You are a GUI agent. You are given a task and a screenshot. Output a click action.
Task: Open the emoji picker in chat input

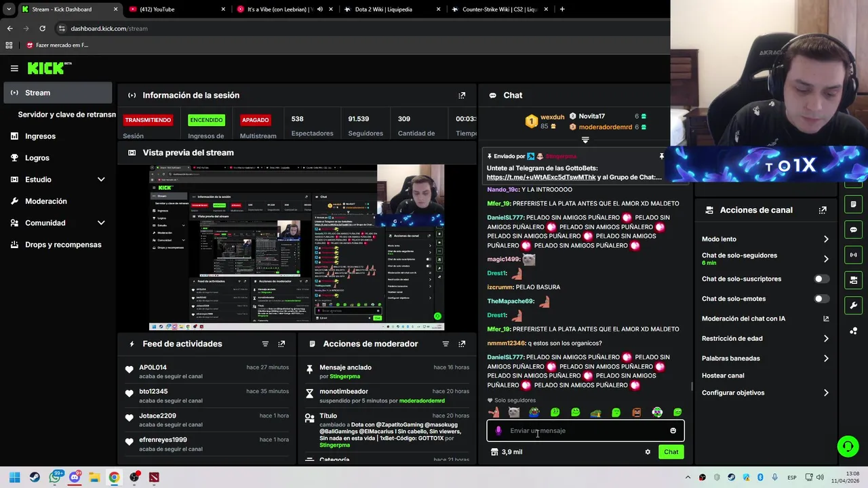(673, 430)
